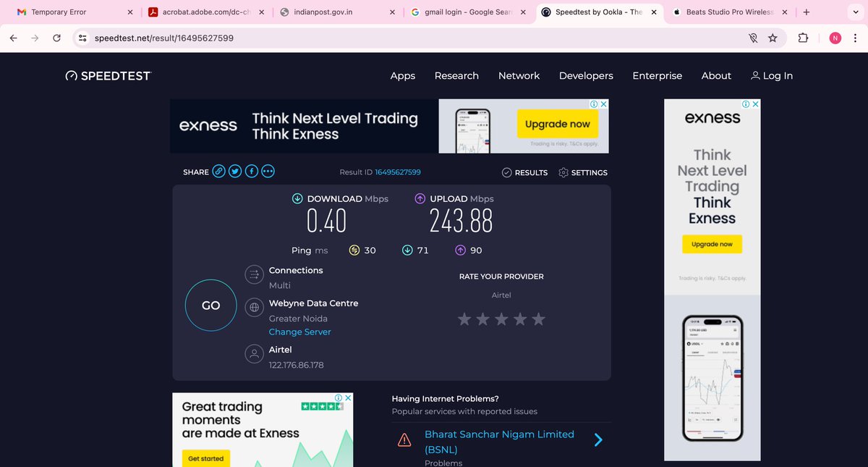Share result via Twitter icon
This screenshot has height=467, width=868.
(x=235, y=172)
